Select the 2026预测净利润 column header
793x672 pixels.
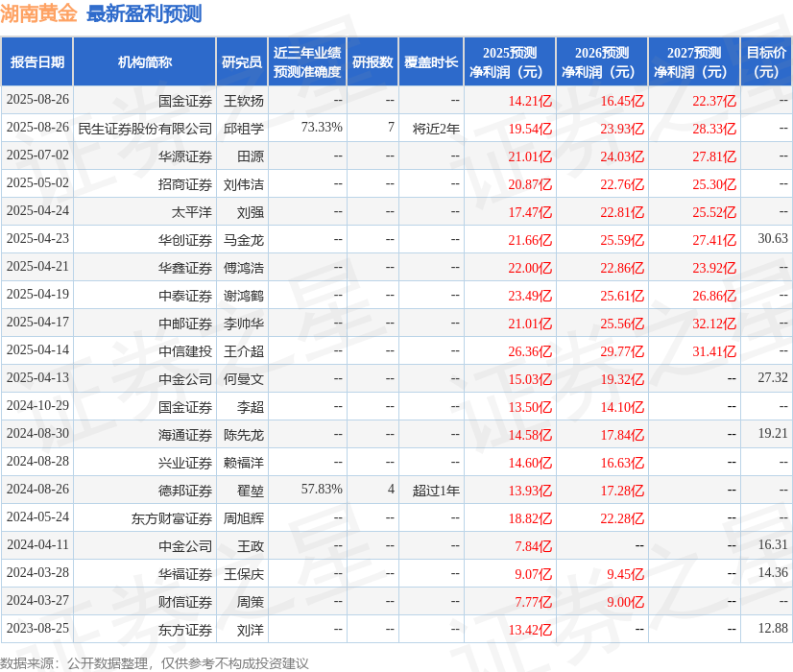pos(602,61)
